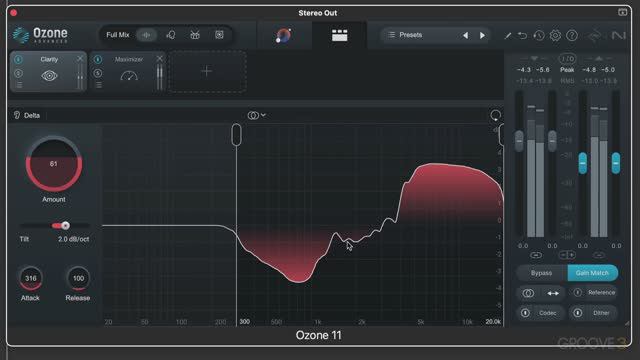Image resolution: width=640 pixels, height=360 pixels.
Task: Toggle the Reference power button
Action: (x=577, y=293)
